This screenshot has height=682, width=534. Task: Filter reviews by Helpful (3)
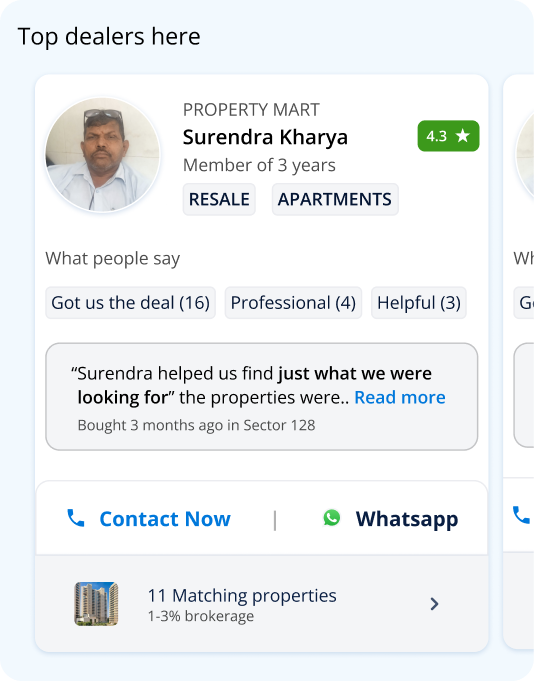tap(419, 303)
